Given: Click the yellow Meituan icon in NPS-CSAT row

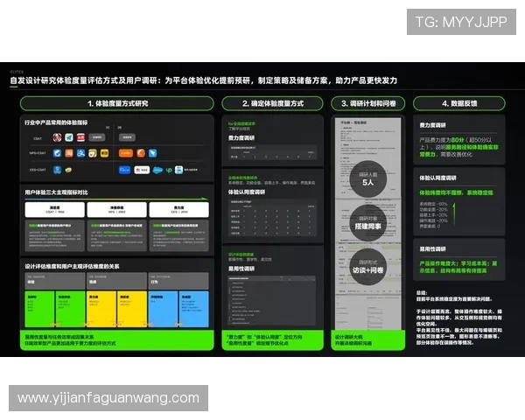Looking at the screenshot, I should pyautogui.click(x=104, y=153).
